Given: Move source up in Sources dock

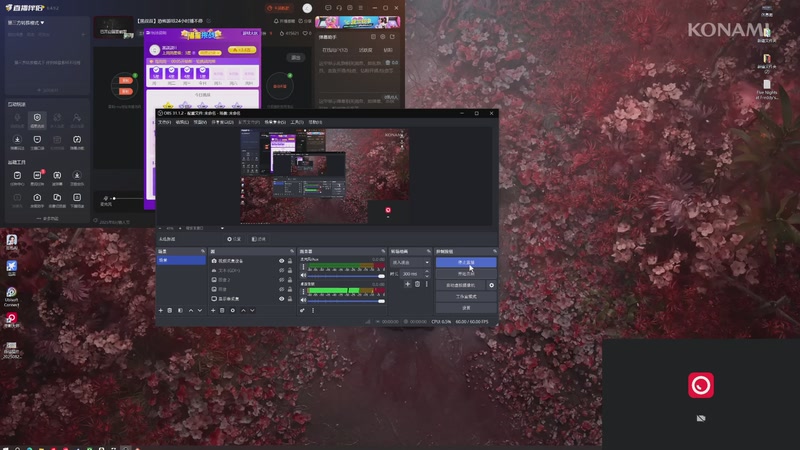Looking at the screenshot, I should point(243,310).
